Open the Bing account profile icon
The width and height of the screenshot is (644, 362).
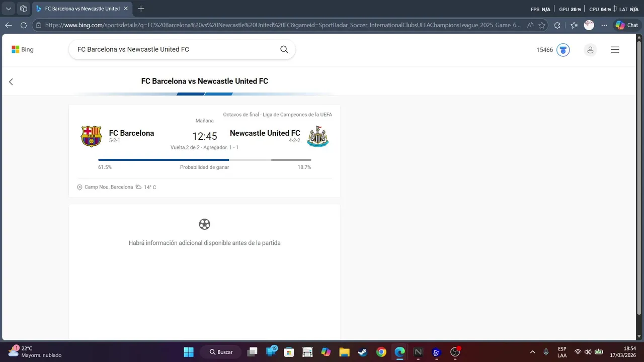[590, 50]
